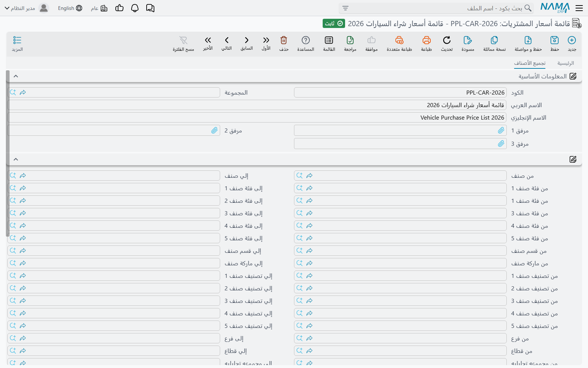Click the Refresh (تحديث) icon
The height and width of the screenshot is (368, 588).
click(x=447, y=40)
